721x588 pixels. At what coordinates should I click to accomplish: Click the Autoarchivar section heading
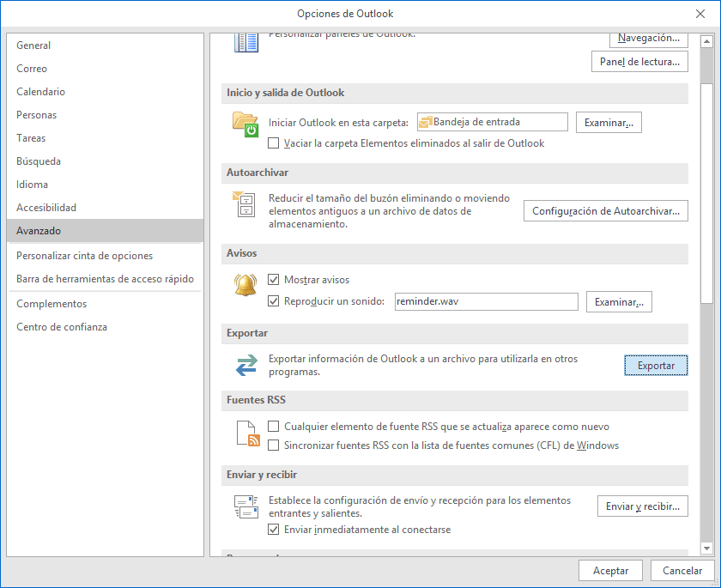click(257, 173)
